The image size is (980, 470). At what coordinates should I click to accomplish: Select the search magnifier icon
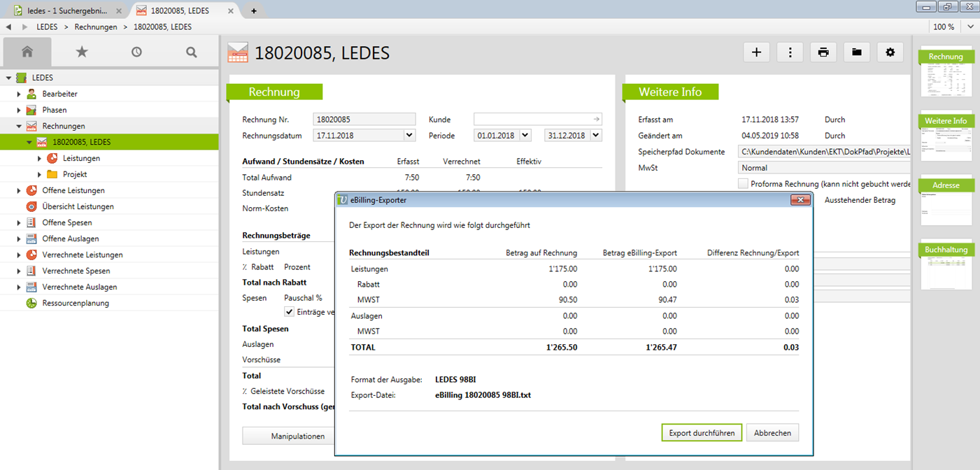[x=190, y=52]
